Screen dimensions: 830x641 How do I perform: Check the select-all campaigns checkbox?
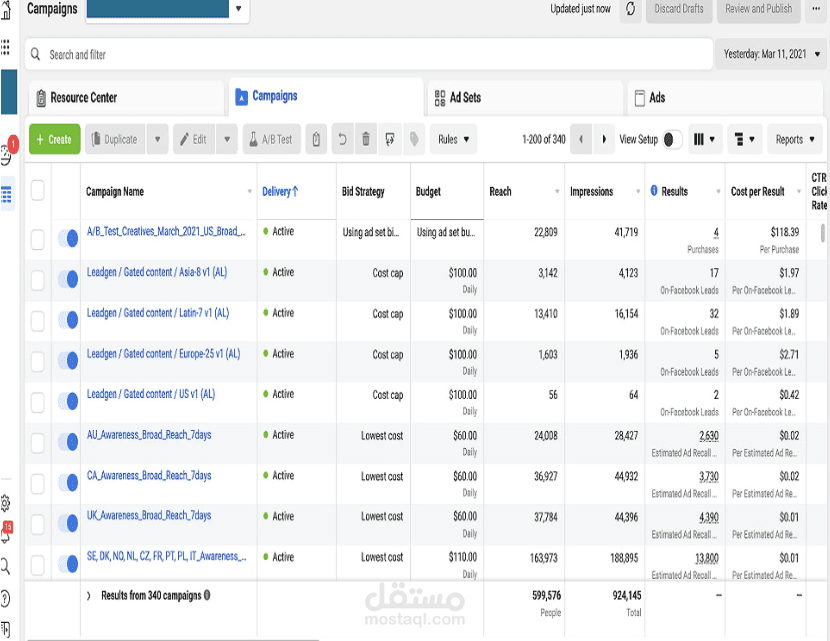pyautogui.click(x=38, y=190)
